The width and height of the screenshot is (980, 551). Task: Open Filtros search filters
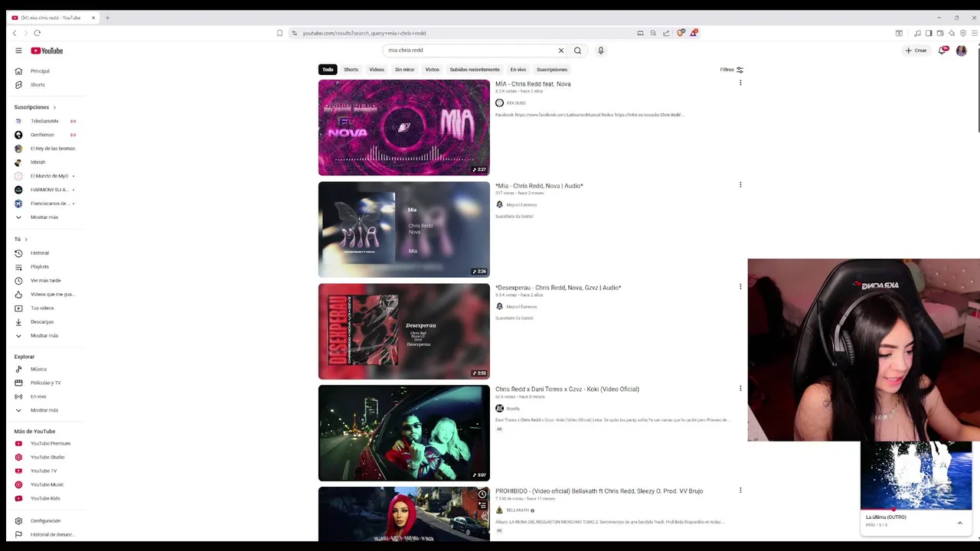(x=732, y=70)
